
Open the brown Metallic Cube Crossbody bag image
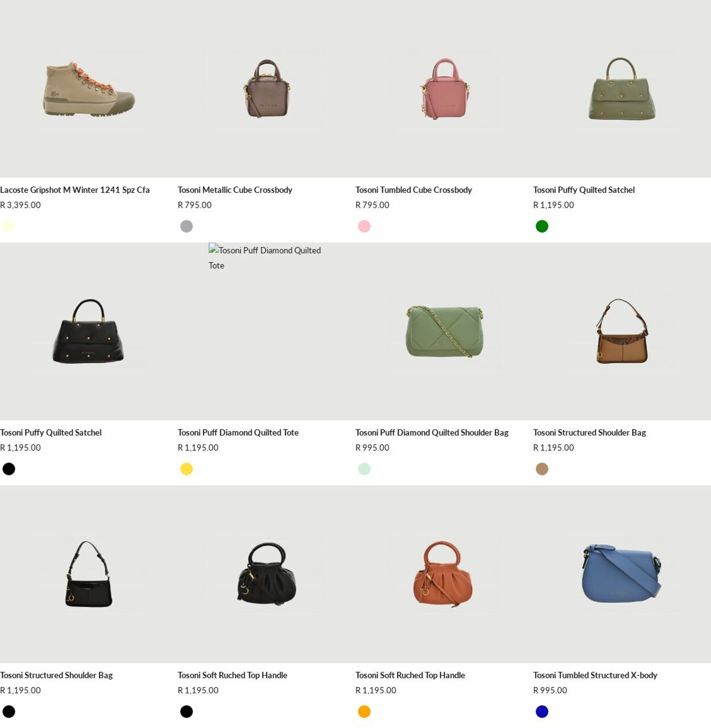[x=266, y=89]
